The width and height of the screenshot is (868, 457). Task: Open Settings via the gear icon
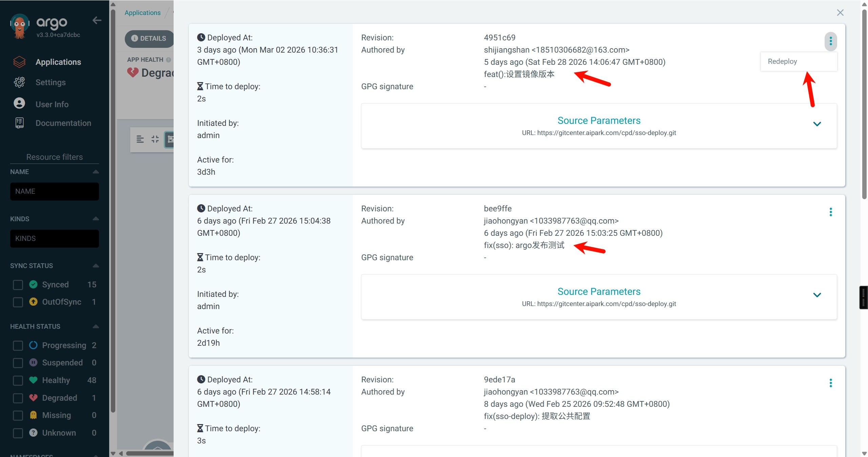19,82
